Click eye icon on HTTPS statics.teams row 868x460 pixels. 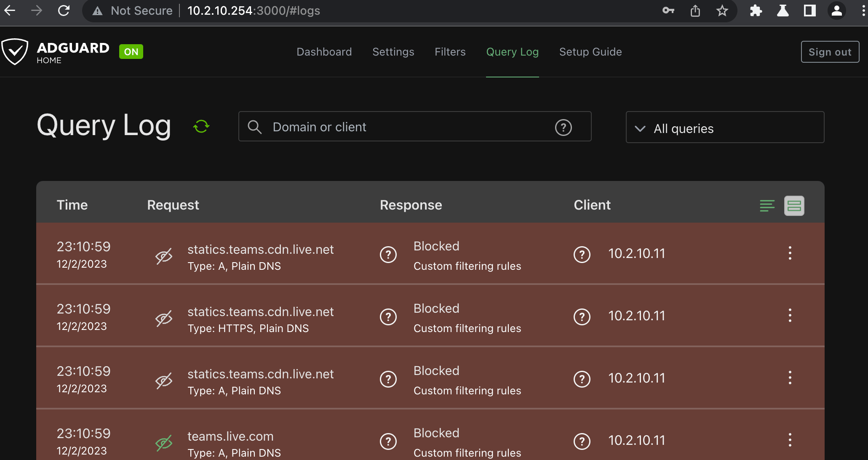(164, 318)
